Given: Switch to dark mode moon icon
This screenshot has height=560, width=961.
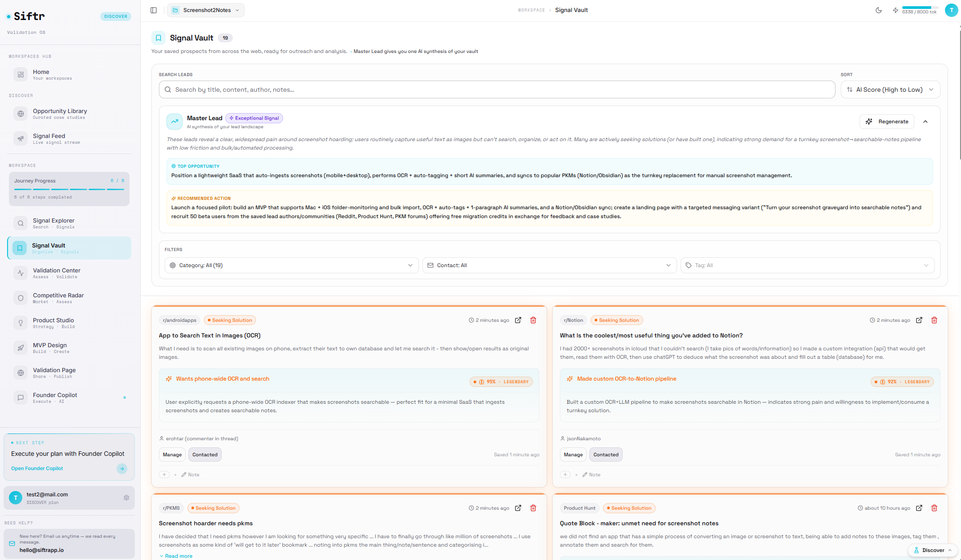Looking at the screenshot, I should [878, 10].
